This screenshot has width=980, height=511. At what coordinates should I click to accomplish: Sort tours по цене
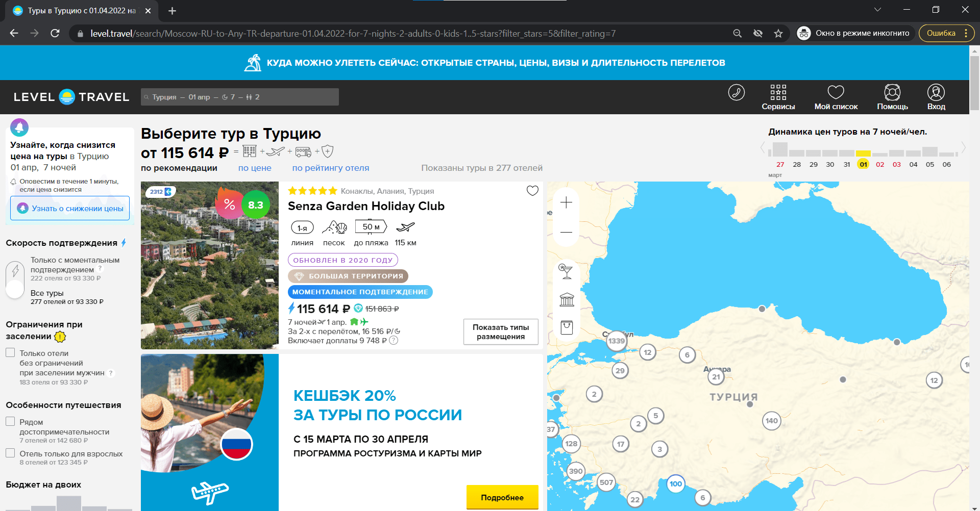click(255, 168)
